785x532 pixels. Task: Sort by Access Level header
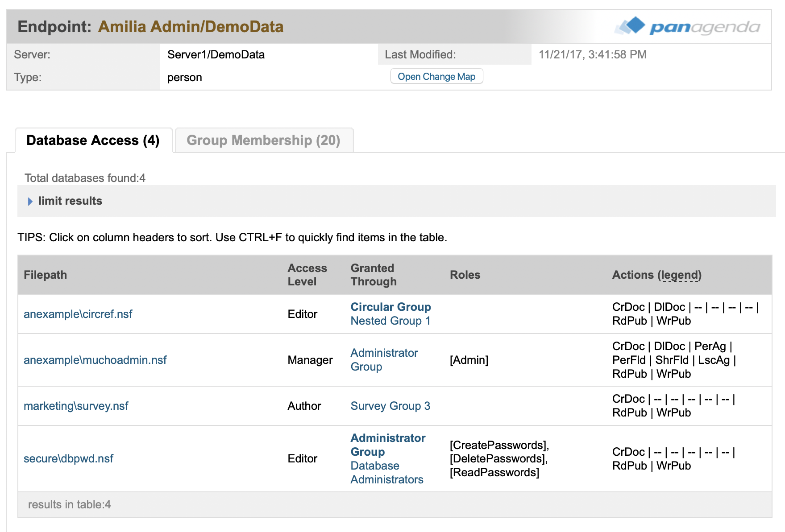[x=307, y=275]
